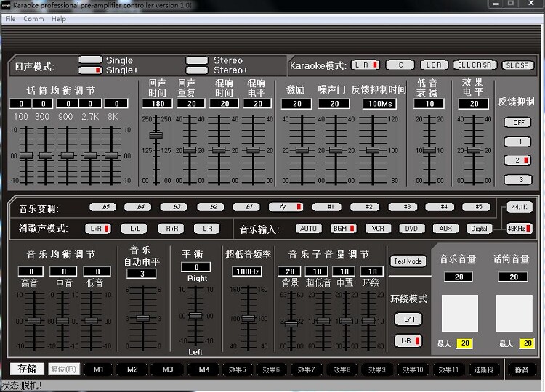The height and width of the screenshot is (392, 545).
Task: Select L/R surround mode
Action: (408, 319)
